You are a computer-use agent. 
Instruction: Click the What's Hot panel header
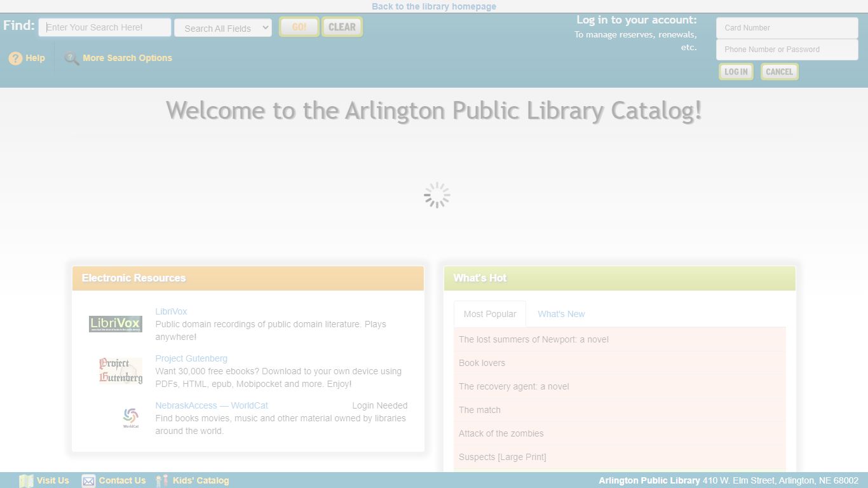[620, 278]
